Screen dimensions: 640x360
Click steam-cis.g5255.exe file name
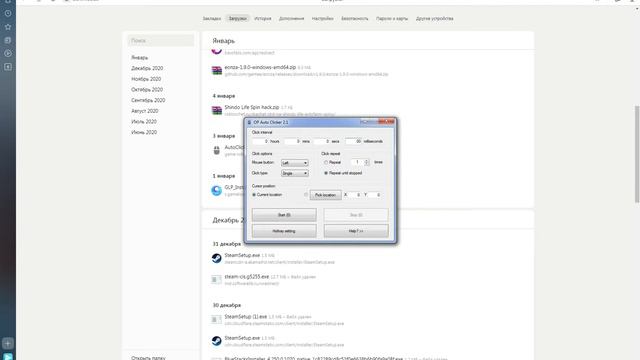247,276
